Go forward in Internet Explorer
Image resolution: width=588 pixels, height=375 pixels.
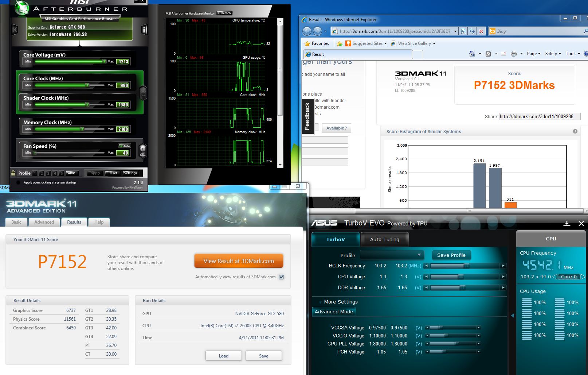[x=318, y=31]
